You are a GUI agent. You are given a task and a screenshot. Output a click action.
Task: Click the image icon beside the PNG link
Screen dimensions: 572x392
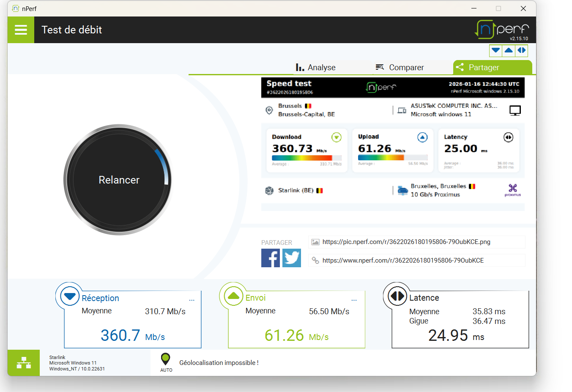click(x=315, y=242)
